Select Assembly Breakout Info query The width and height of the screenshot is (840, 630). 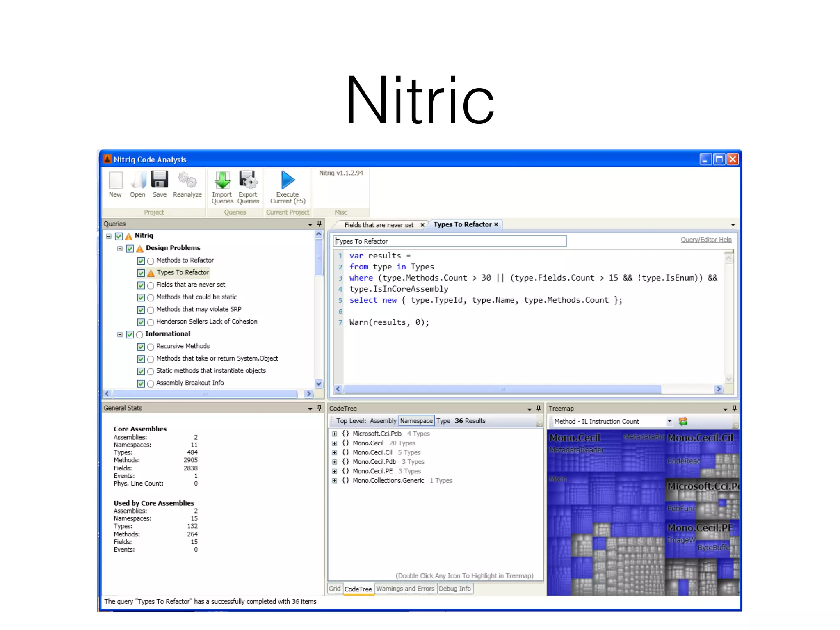pos(190,383)
